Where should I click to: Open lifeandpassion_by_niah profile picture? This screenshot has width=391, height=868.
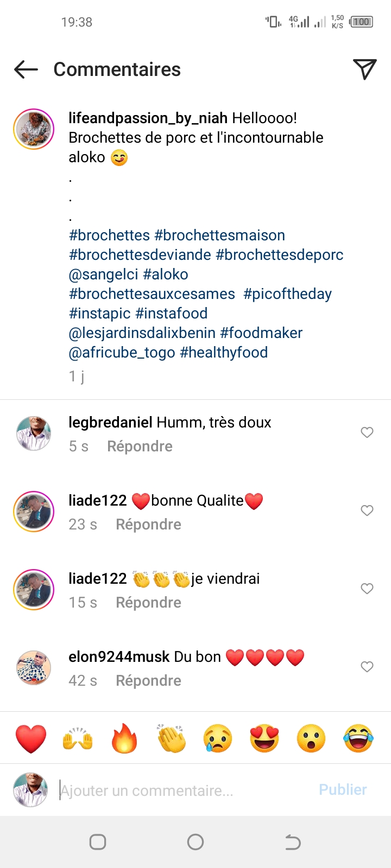(x=34, y=129)
